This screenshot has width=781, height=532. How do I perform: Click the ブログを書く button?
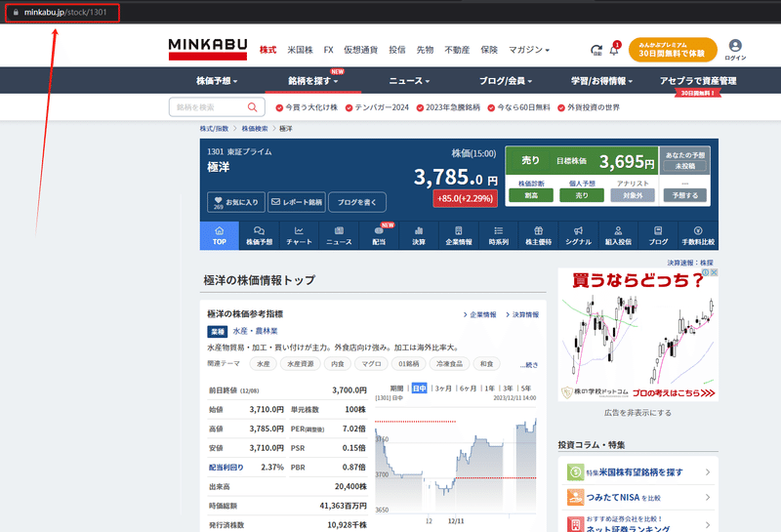point(357,202)
